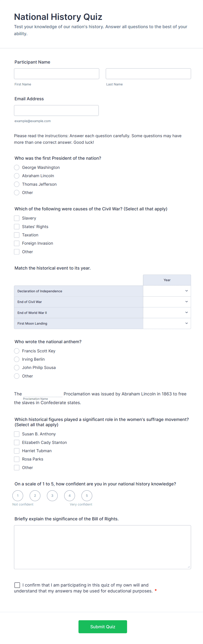The height and width of the screenshot is (644, 203).
Task: Focus the Email Address field
Action: click(x=57, y=111)
